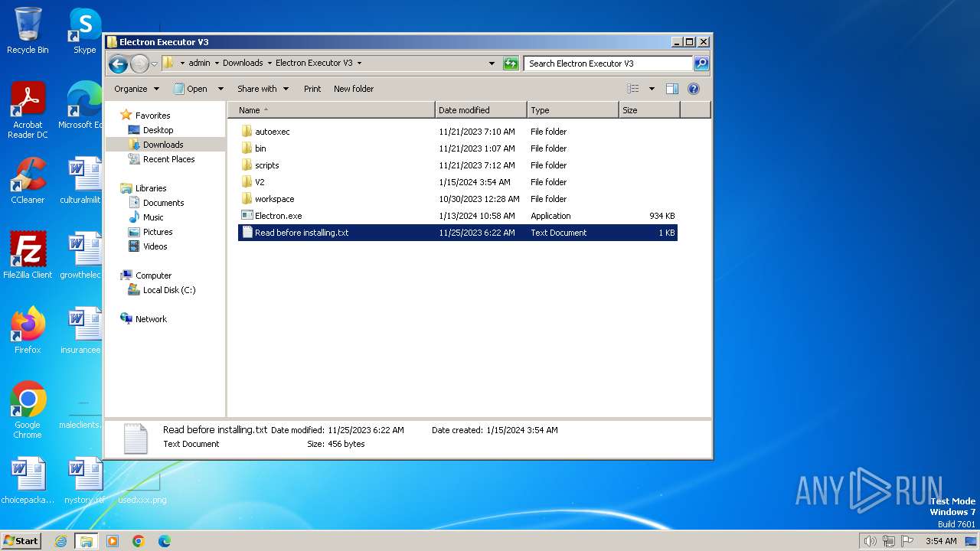This screenshot has width=980, height=551.
Task: Click the Print toolbar button
Action: pos(312,89)
